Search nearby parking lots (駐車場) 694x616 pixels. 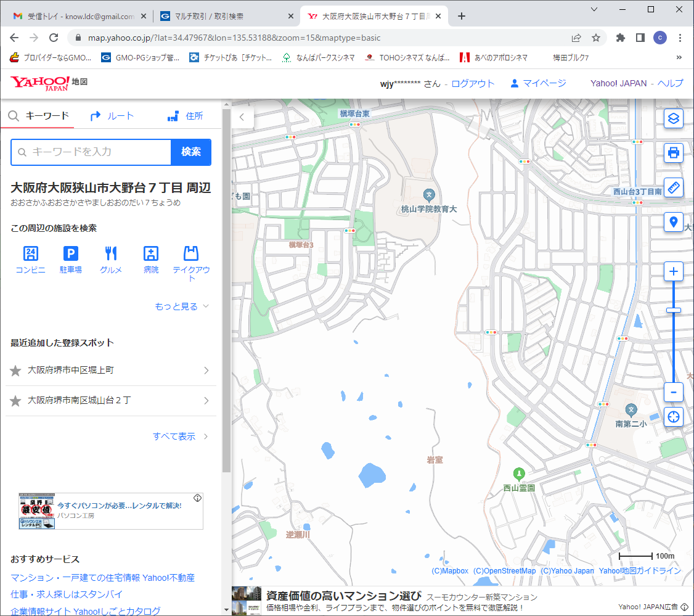pyautogui.click(x=71, y=259)
